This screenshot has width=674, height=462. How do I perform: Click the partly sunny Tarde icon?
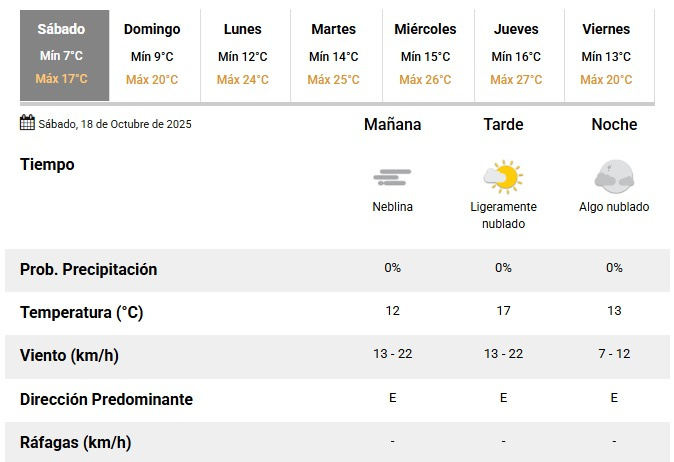503,177
